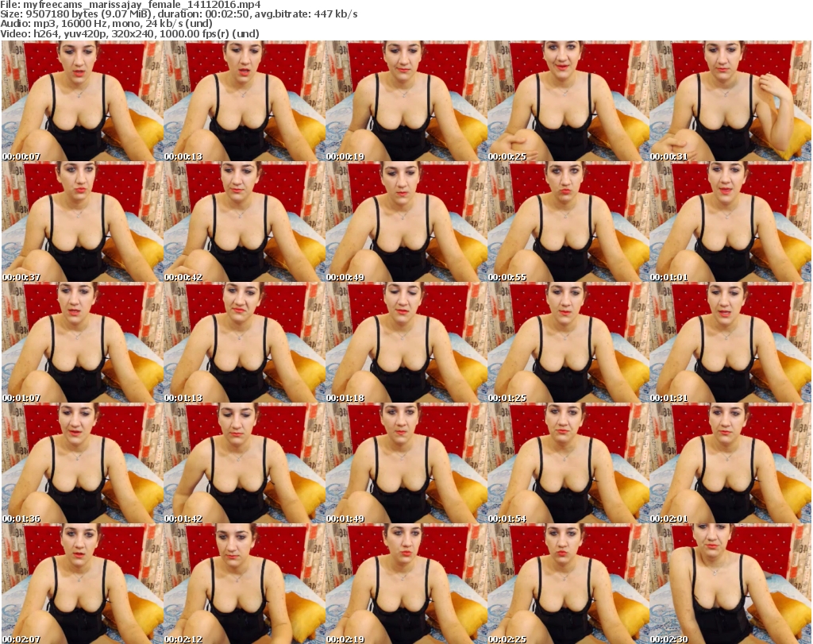
Task: Select the thumbnail stamped 00:02:19
Action: tap(406, 584)
